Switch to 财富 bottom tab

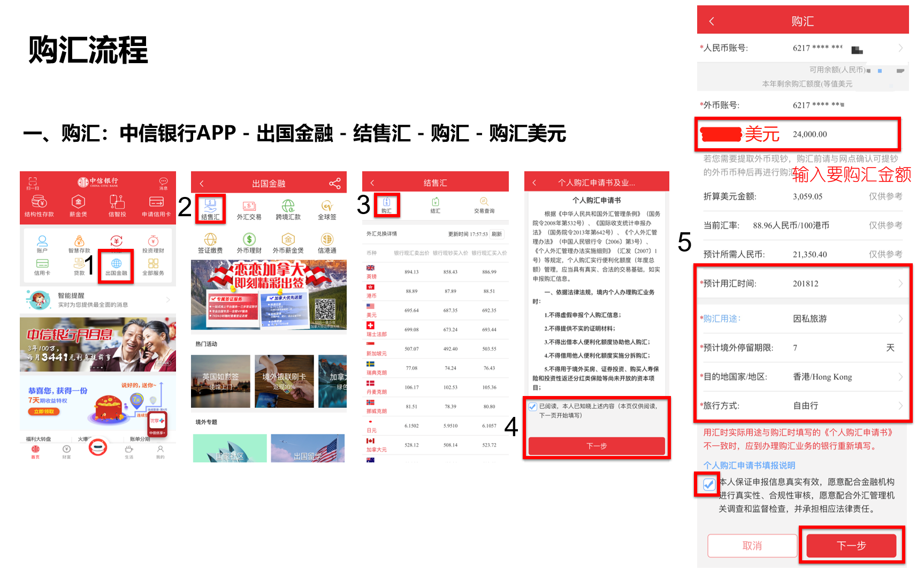[66, 452]
